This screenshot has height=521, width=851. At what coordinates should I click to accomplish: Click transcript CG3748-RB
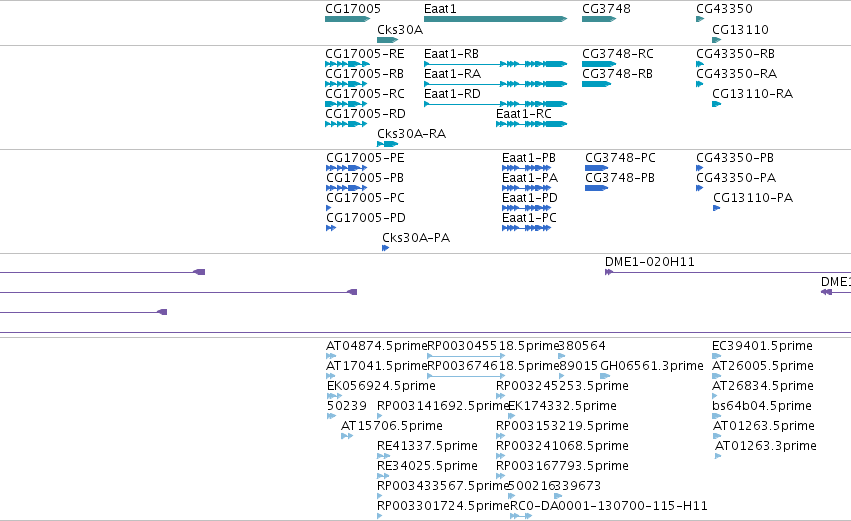click(x=617, y=74)
